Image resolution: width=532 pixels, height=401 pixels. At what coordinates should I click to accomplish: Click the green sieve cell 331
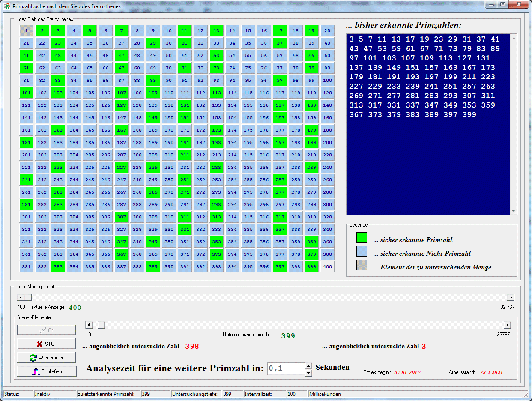pos(185,230)
